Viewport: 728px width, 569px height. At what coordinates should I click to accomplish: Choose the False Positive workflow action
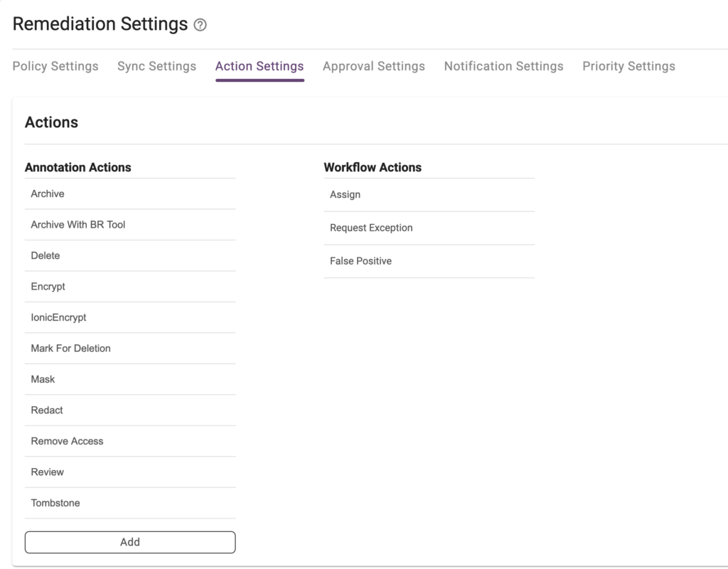[429, 261]
